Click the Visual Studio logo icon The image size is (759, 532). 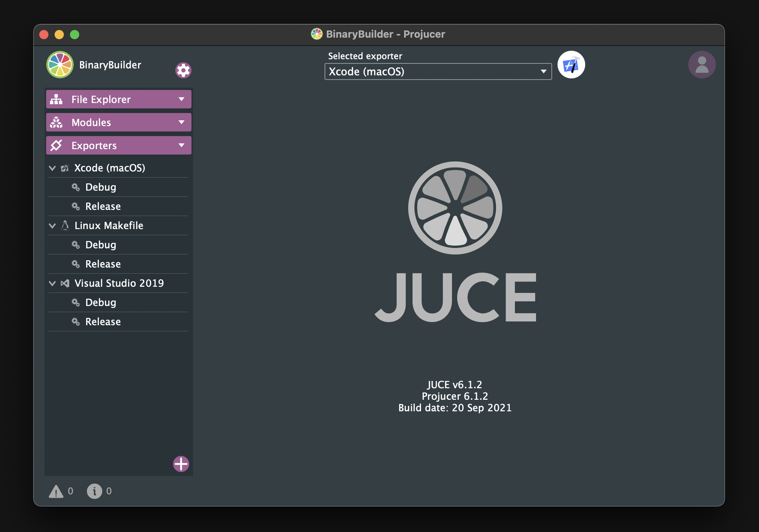tap(65, 283)
